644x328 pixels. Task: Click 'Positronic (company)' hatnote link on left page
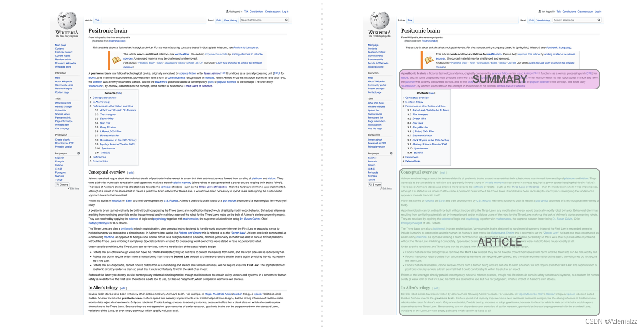[246, 47]
